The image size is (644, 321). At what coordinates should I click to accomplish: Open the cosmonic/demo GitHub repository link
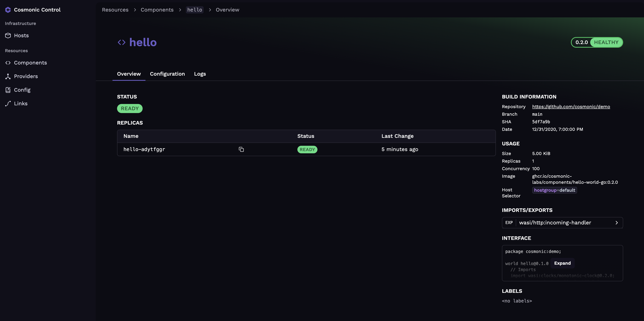(571, 107)
